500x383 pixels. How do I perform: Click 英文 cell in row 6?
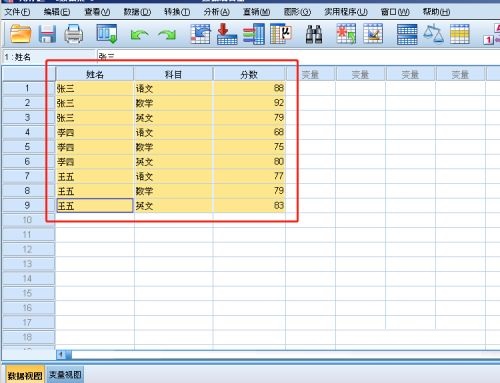173,162
